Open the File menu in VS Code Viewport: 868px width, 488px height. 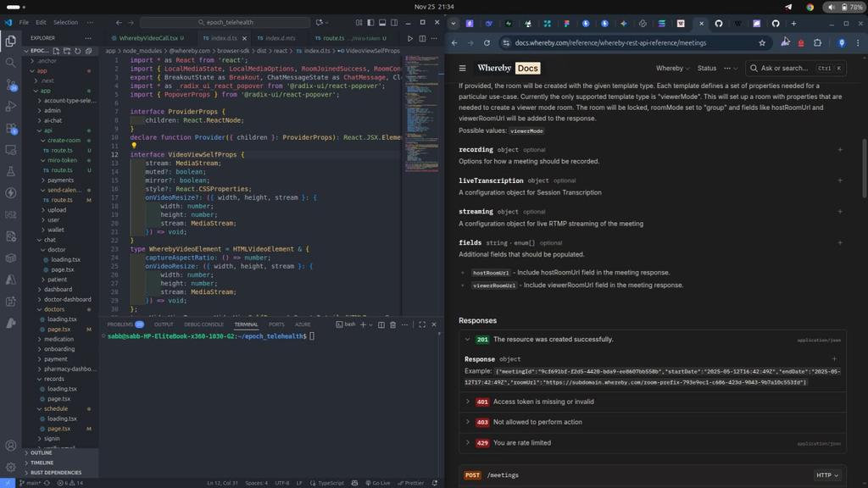24,23
